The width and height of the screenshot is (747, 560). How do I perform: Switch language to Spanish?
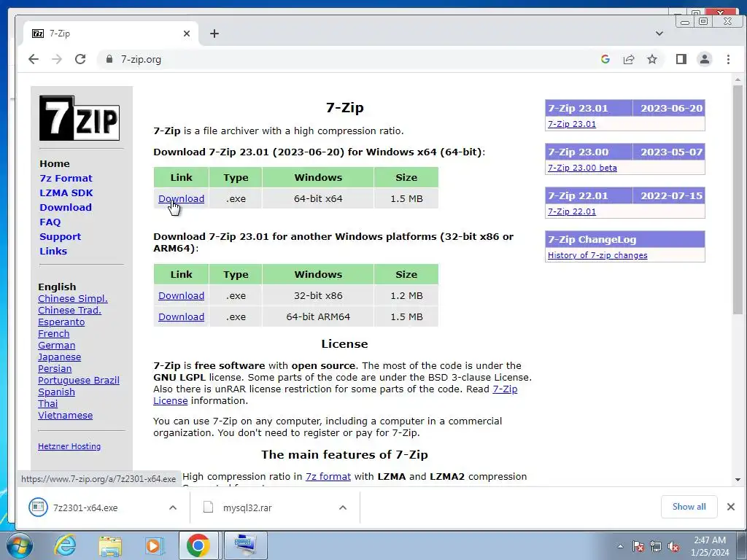(56, 392)
